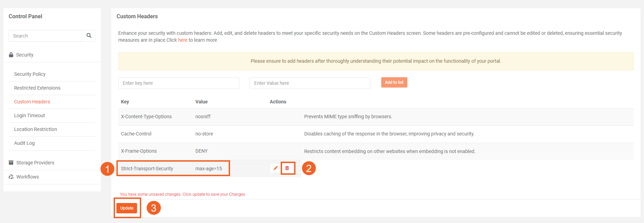644x223 pixels.
Task: Click the Workflows icon
Action: [x=11, y=177]
